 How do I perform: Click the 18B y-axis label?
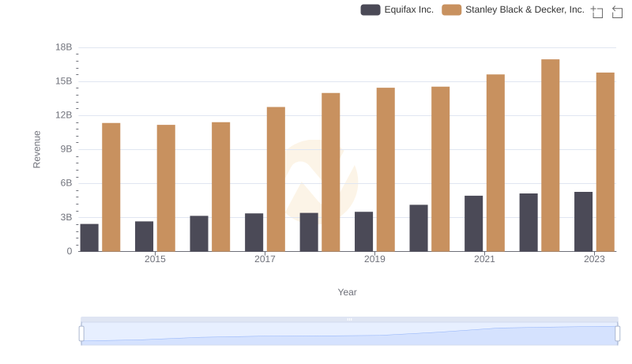pyautogui.click(x=64, y=47)
